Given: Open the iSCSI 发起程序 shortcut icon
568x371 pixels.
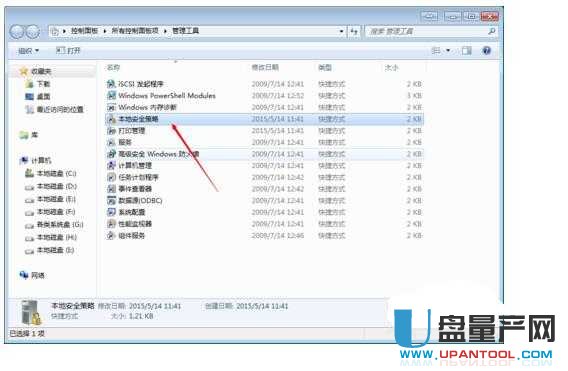Looking at the screenshot, I should 111,84.
